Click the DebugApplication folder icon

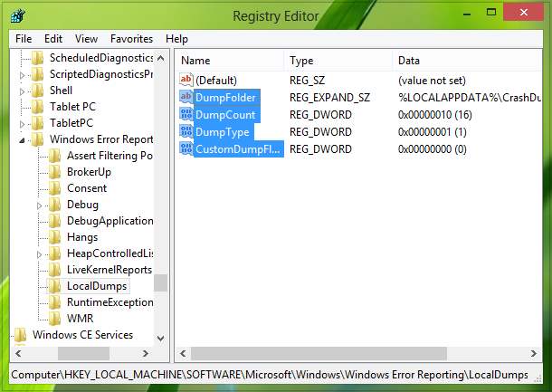point(55,221)
